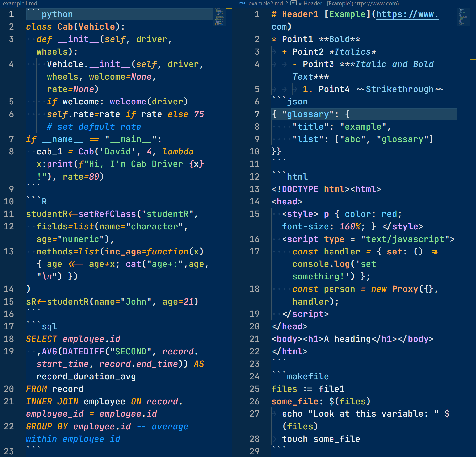Screen dimensions: 476x457
Task: Click the 'record_duration_avg' text
Action: [86, 376]
